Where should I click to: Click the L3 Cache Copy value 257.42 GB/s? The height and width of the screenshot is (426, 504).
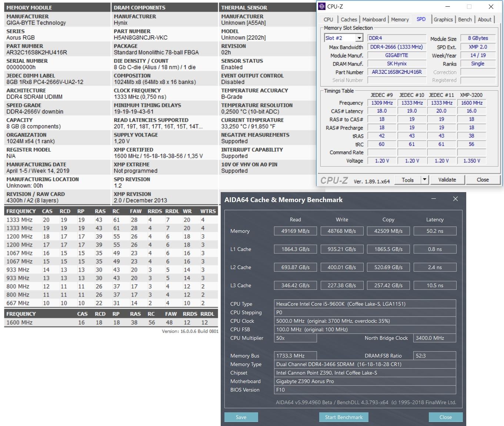click(x=388, y=285)
